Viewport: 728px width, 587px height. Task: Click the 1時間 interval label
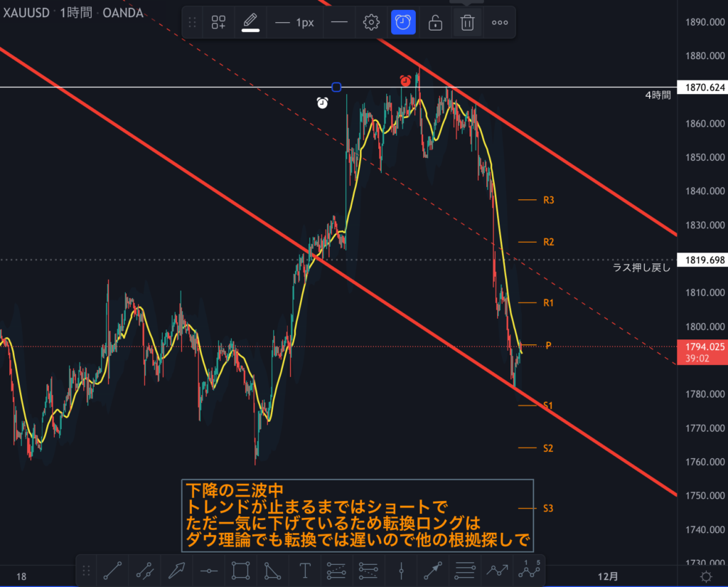tap(76, 13)
